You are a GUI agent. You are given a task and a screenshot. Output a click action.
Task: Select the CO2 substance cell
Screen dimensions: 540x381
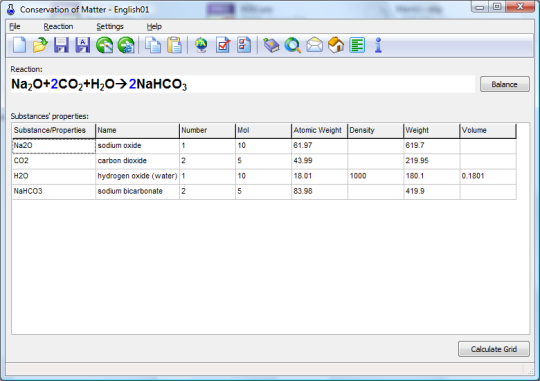click(x=54, y=161)
